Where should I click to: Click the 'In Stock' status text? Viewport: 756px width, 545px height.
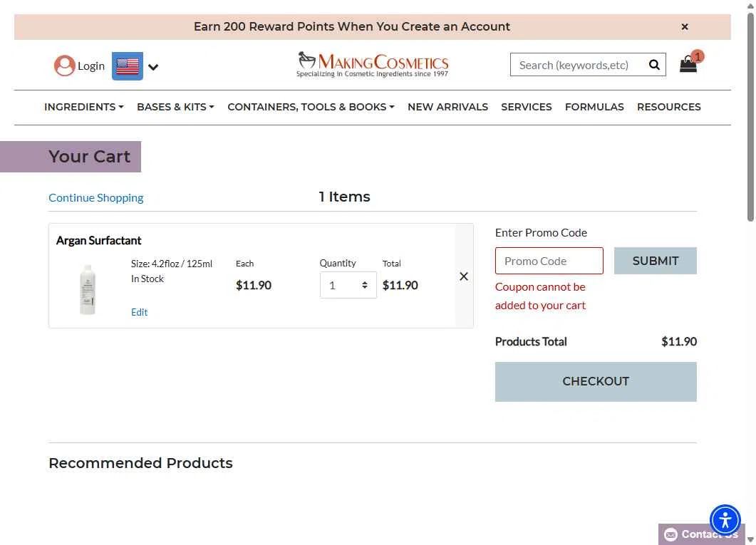coord(147,279)
